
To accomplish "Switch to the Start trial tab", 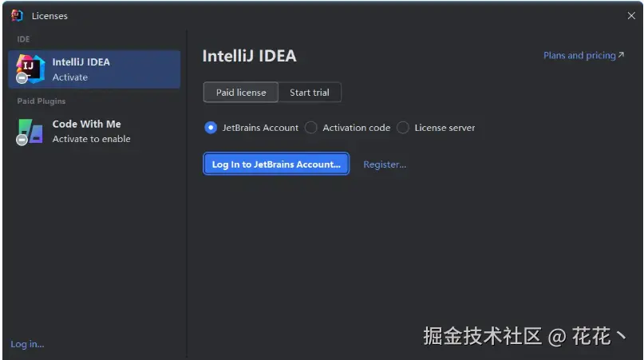I will pos(310,93).
